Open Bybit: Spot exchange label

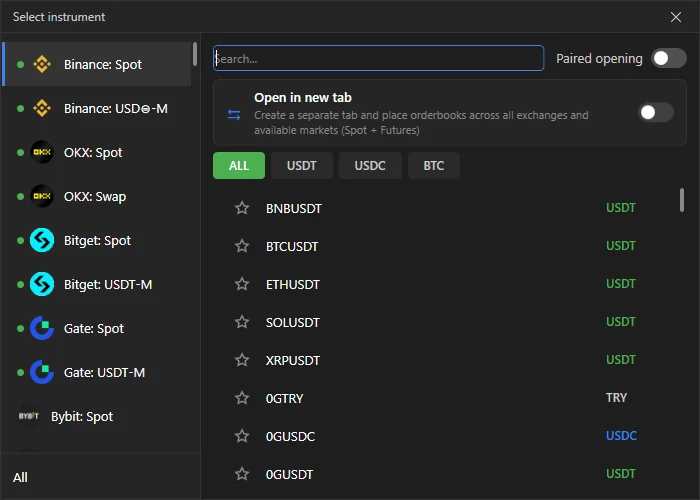[82, 417]
